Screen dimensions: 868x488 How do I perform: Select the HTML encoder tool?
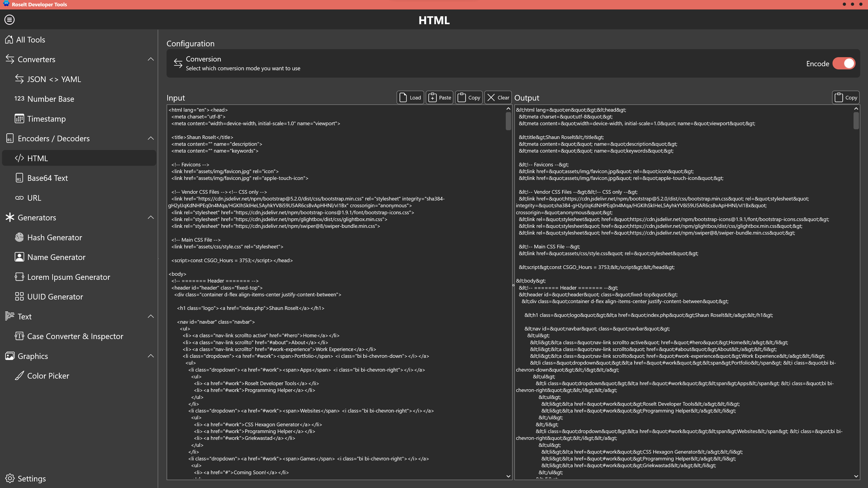click(x=38, y=158)
